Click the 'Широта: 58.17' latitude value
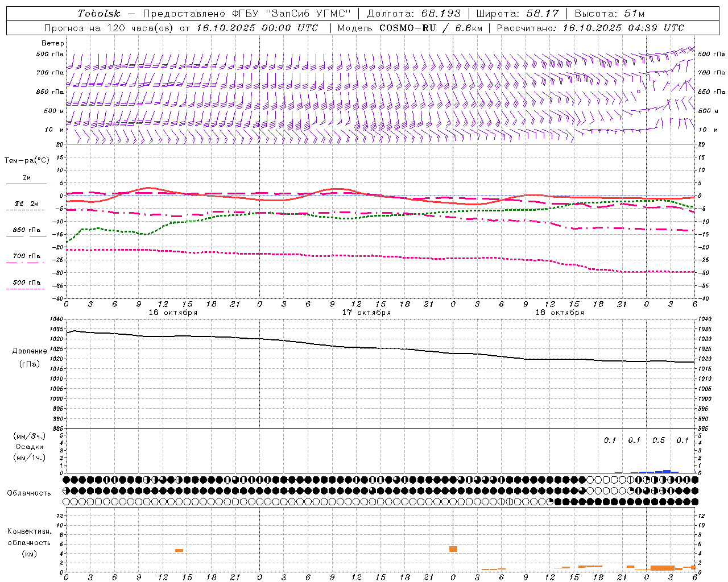This screenshot has width=728, height=582. click(x=517, y=14)
